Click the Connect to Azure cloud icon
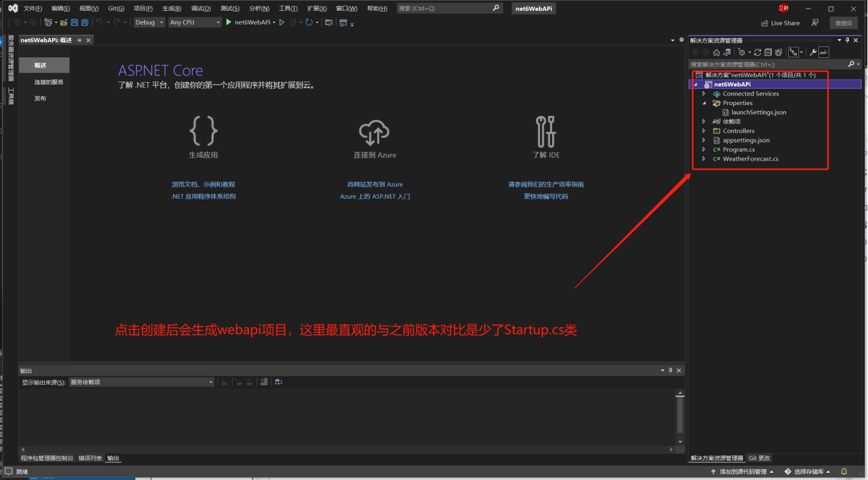Image resolution: width=868 pixels, height=480 pixels. point(375,131)
